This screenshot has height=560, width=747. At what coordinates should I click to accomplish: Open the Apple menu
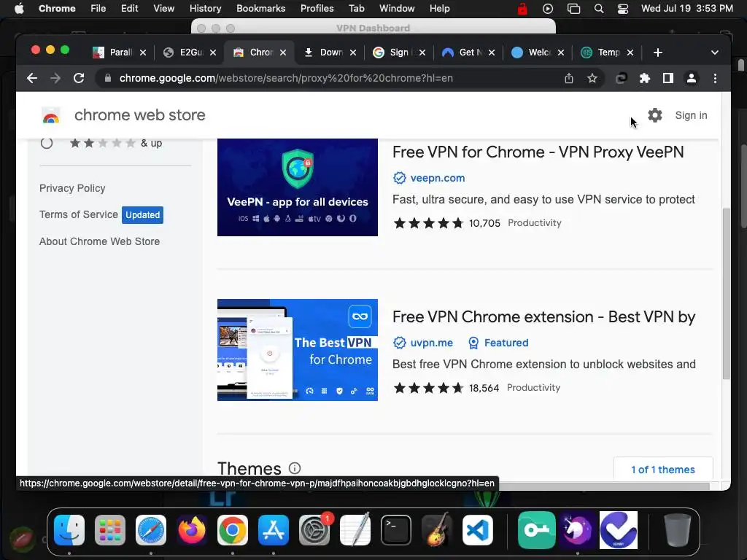coord(19,9)
